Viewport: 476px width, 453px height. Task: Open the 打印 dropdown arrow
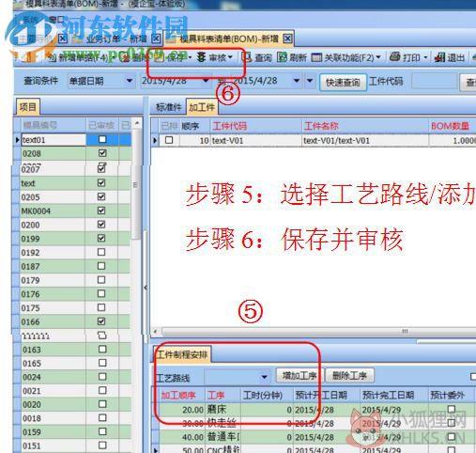click(x=425, y=57)
